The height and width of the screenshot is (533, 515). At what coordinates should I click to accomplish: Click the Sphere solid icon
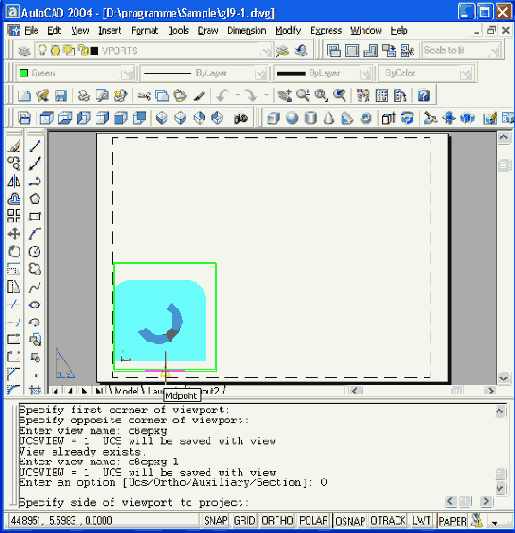pyautogui.click(x=292, y=118)
